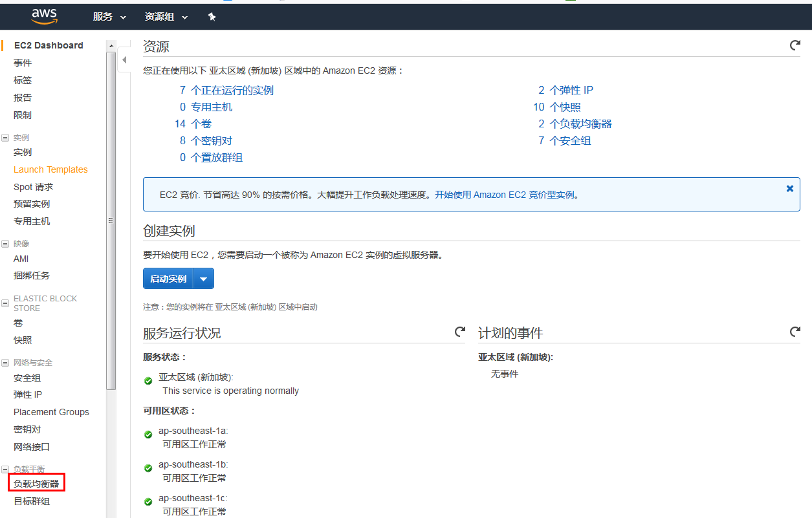Click the AWS logo home icon

[44, 16]
